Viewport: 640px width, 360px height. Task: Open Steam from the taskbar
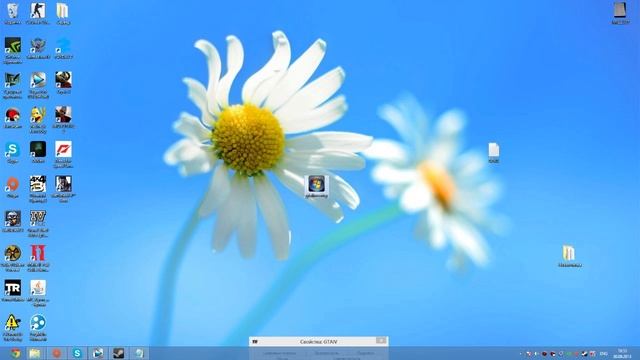point(119,353)
